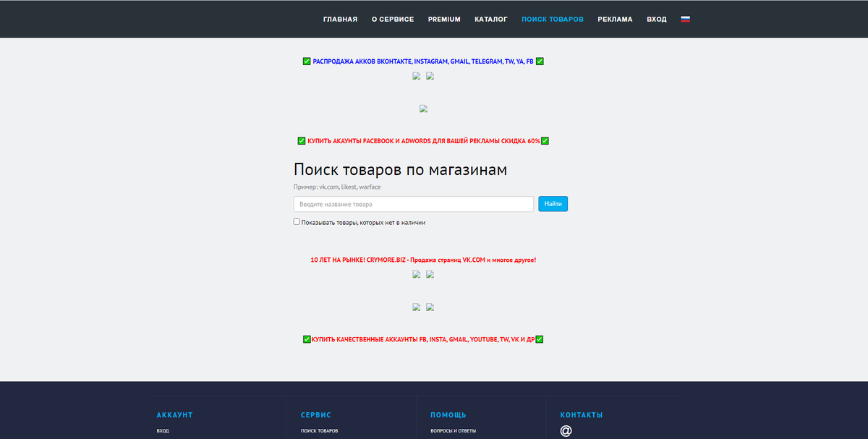Click the Поиск товаров по магазинам heading
The width and height of the screenshot is (868, 439).
[400, 170]
